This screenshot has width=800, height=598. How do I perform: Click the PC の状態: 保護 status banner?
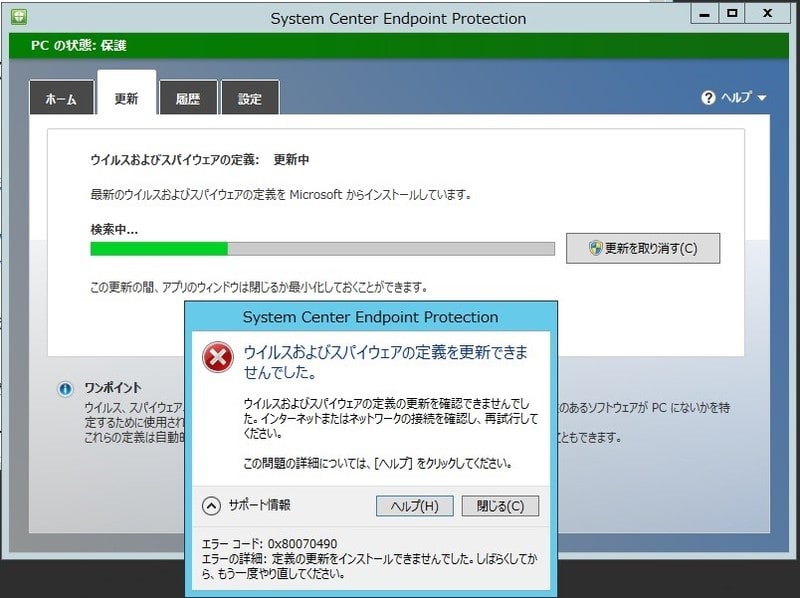399,45
